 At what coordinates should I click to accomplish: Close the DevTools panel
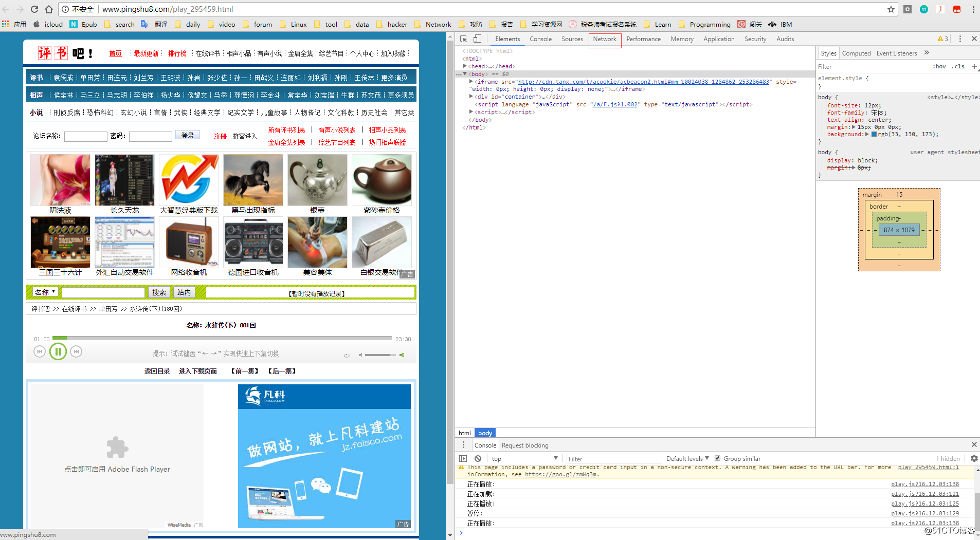point(974,39)
